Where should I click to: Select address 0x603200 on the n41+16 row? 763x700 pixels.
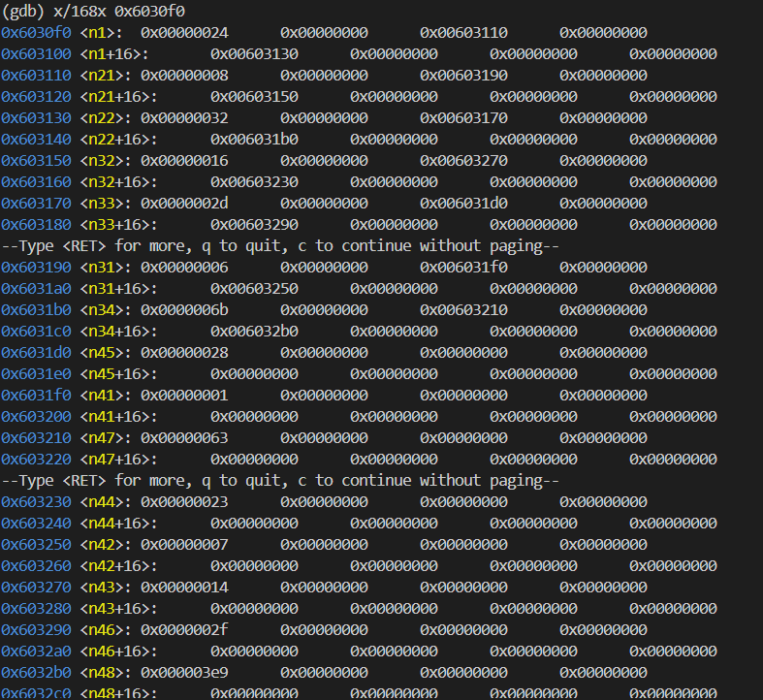tap(36, 417)
